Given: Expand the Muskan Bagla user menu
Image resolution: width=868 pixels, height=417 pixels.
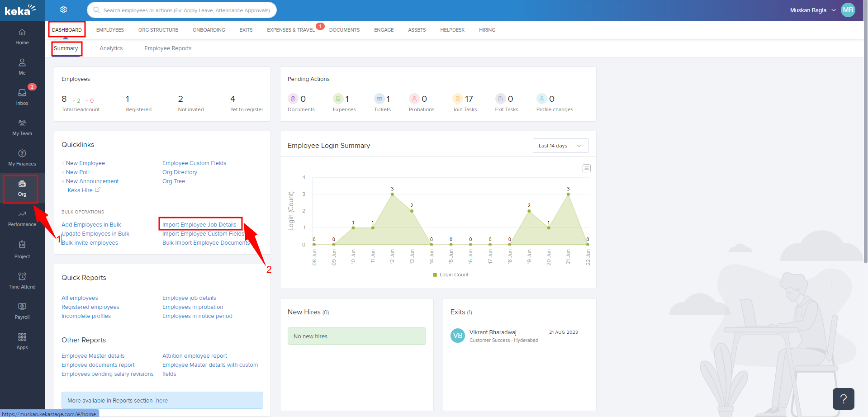Looking at the screenshot, I should 813,10.
